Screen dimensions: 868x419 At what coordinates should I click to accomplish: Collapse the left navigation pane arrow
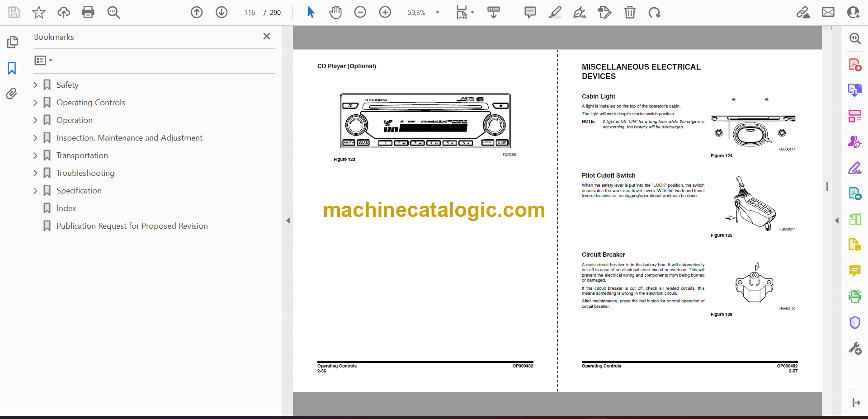[x=288, y=221]
